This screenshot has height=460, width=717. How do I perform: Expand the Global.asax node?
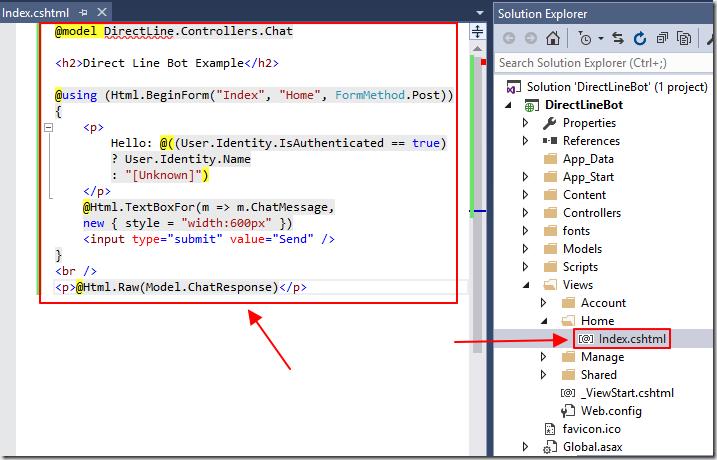click(x=525, y=447)
